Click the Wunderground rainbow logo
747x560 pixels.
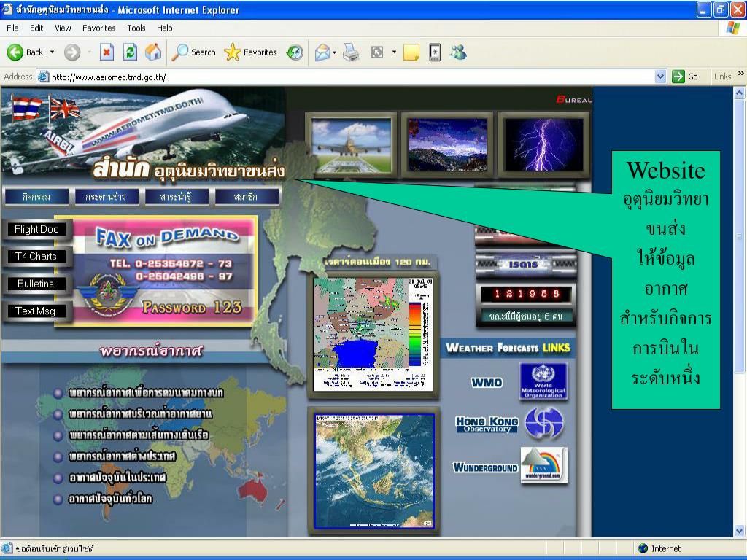click(543, 464)
